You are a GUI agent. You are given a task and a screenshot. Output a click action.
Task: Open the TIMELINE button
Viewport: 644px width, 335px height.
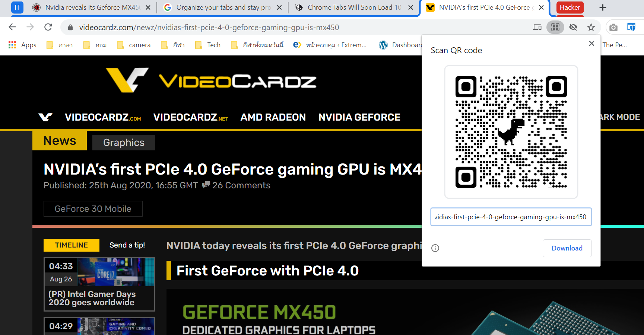point(72,245)
